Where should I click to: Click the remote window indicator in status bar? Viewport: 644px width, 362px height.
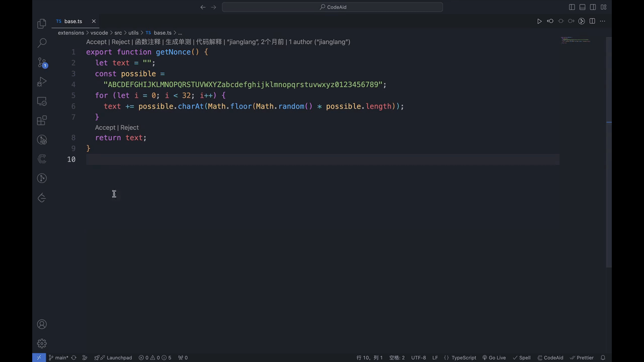coord(39,357)
